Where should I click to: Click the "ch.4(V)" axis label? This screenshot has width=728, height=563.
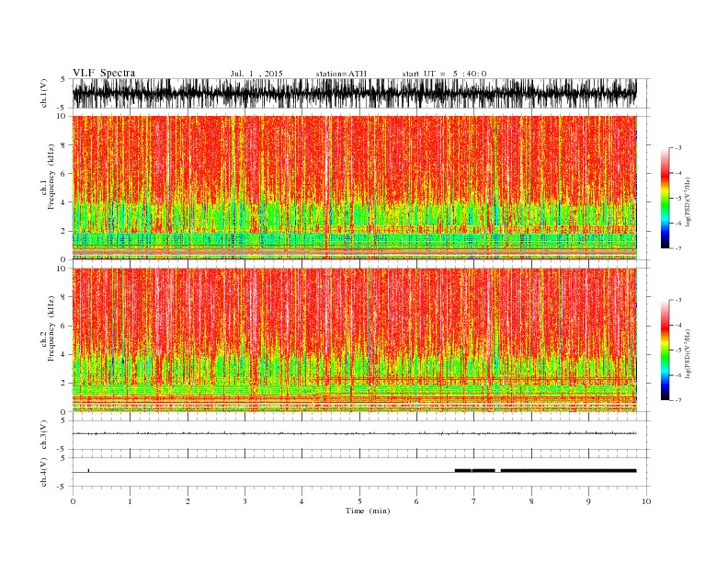coord(44,472)
